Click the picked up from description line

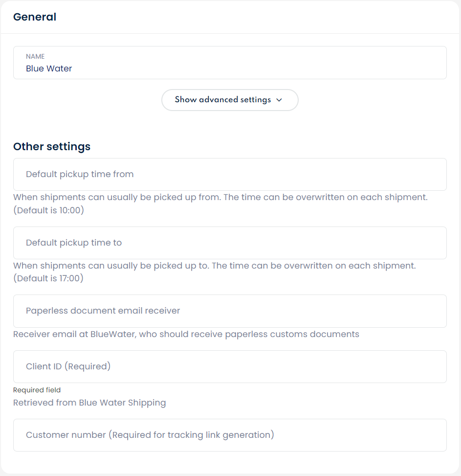point(220,198)
